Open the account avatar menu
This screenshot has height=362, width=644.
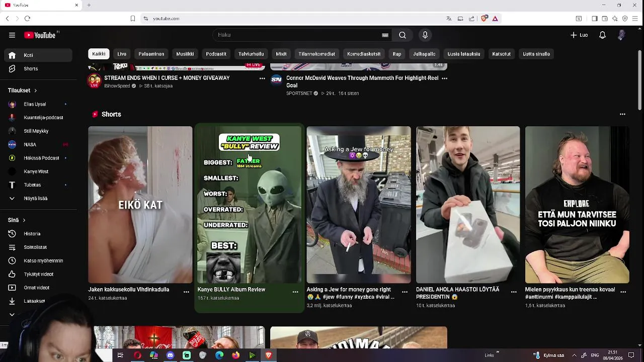coord(621,35)
